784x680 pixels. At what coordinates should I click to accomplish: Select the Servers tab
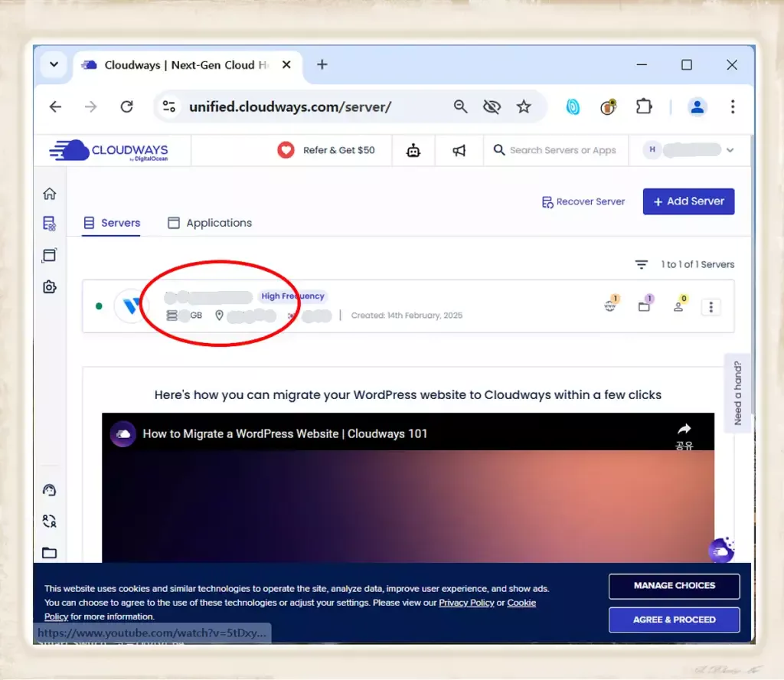point(112,223)
